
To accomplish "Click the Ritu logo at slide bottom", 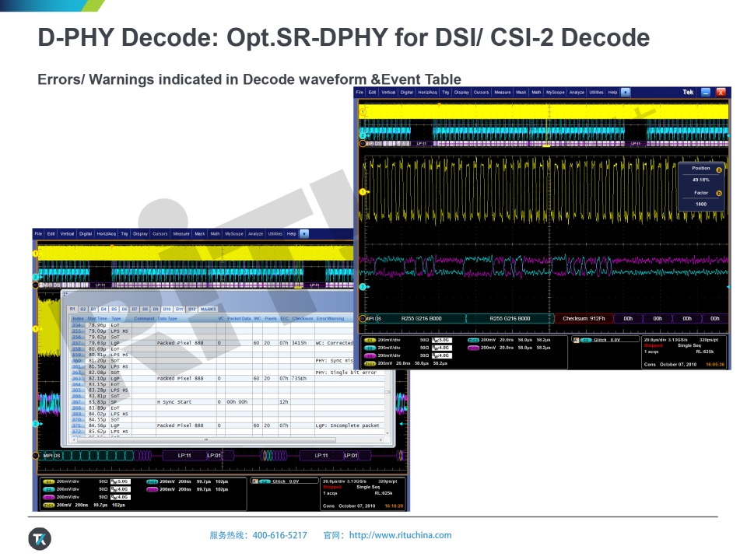I will tap(39, 538).
